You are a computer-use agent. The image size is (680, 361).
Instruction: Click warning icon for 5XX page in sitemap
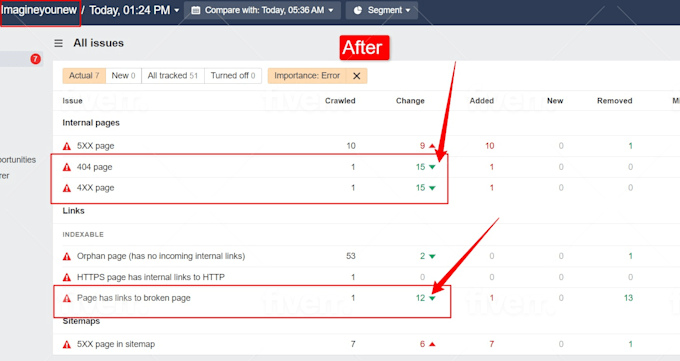[67, 345]
